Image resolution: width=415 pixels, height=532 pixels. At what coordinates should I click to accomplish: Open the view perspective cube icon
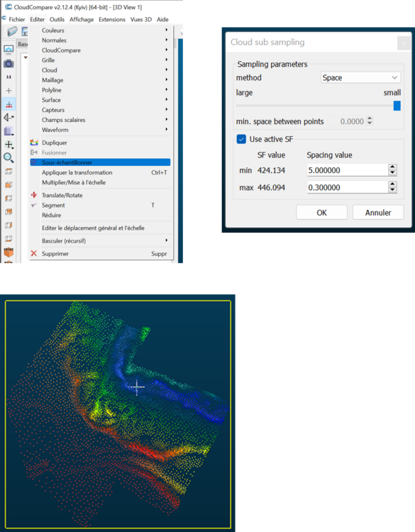tap(9, 131)
